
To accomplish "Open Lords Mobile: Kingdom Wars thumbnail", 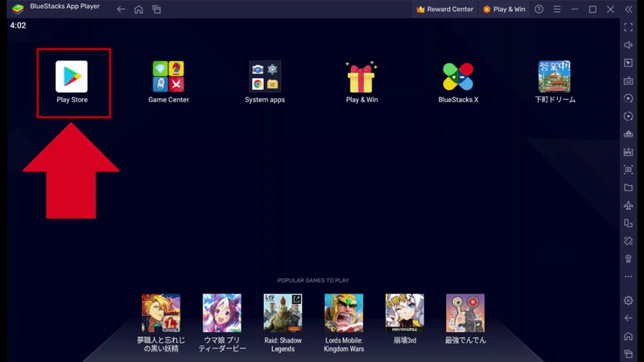I will pos(344,313).
